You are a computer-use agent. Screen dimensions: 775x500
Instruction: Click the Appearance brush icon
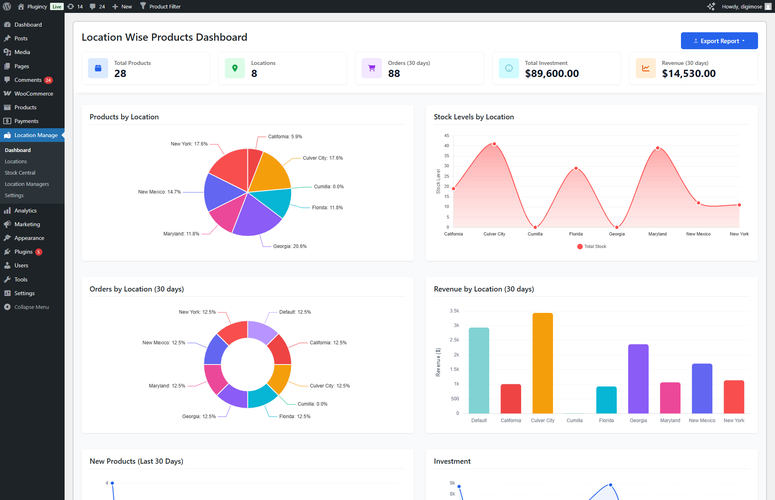coord(7,238)
